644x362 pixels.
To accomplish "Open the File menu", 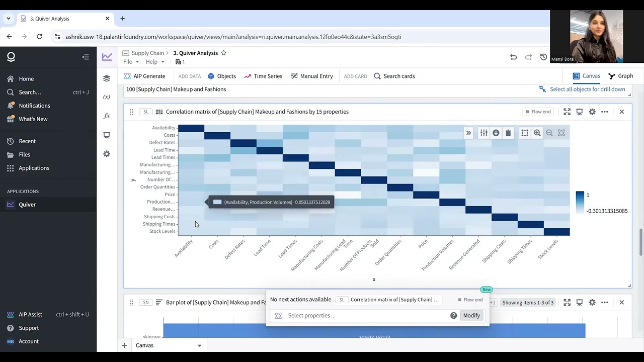I will (x=131, y=62).
